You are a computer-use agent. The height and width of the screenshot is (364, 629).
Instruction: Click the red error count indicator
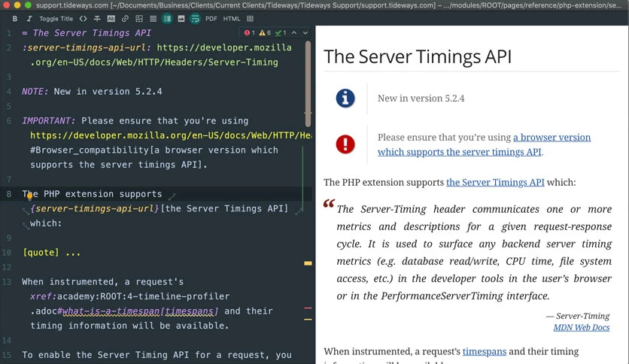click(x=250, y=33)
